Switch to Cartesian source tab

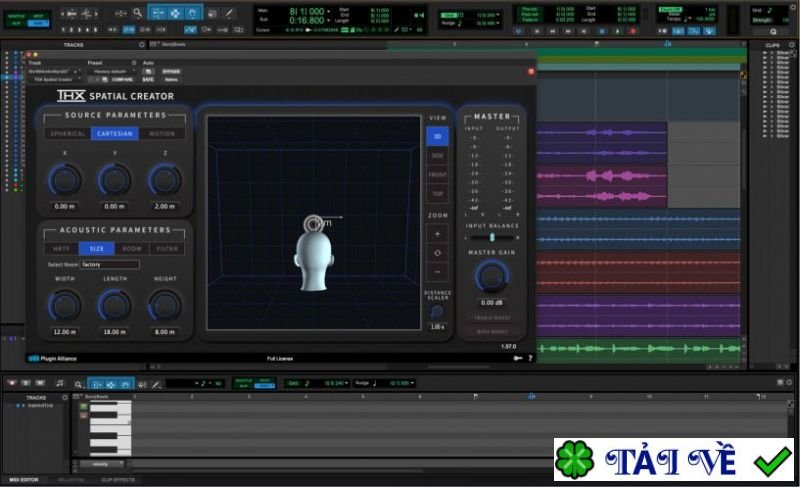pos(114,133)
